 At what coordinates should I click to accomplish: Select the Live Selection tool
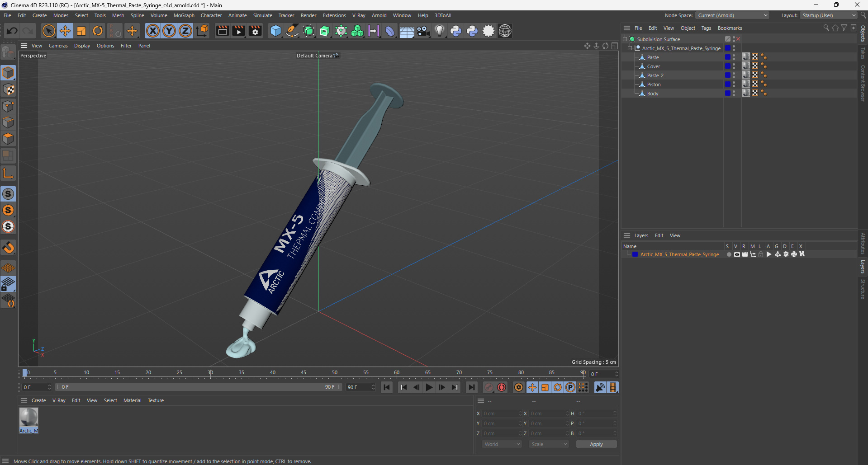pos(48,31)
